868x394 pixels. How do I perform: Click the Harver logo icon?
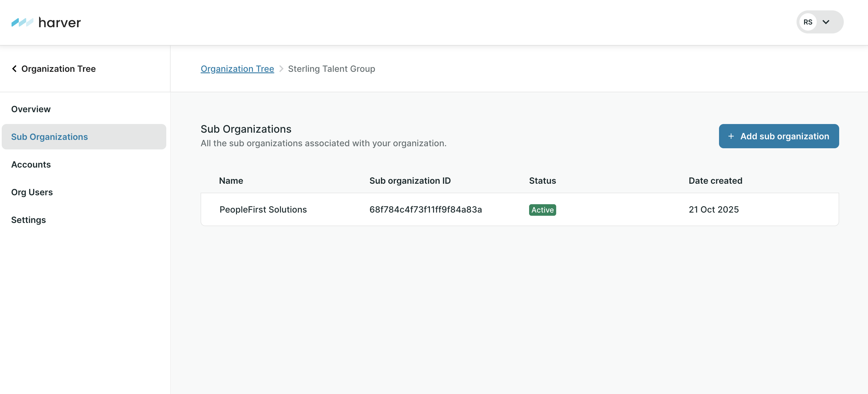click(22, 22)
